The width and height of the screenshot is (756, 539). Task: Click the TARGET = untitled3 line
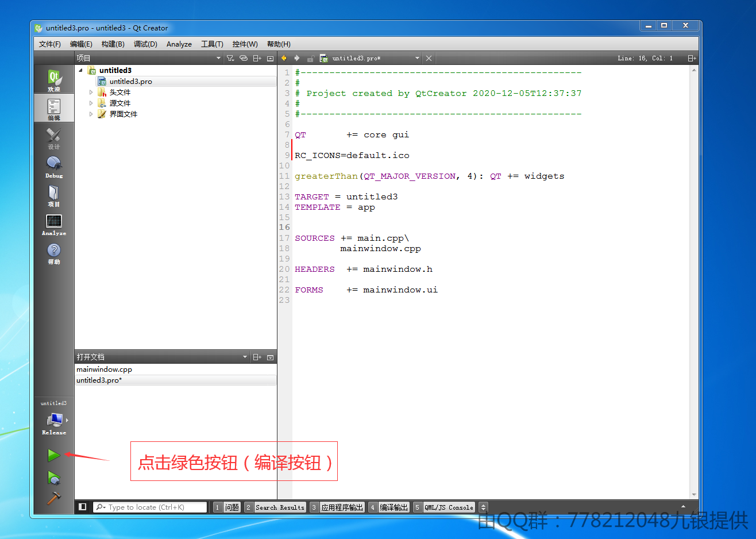pyautogui.click(x=346, y=197)
